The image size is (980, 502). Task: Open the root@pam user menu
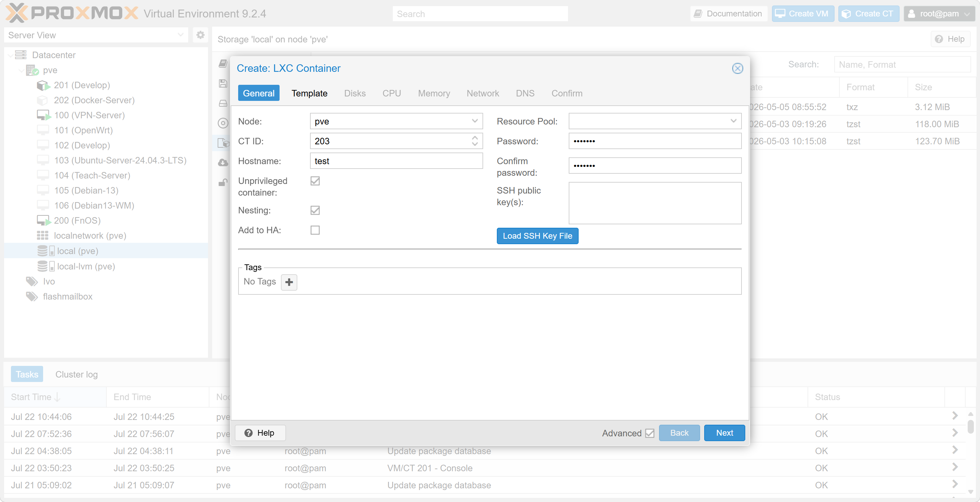(x=939, y=14)
